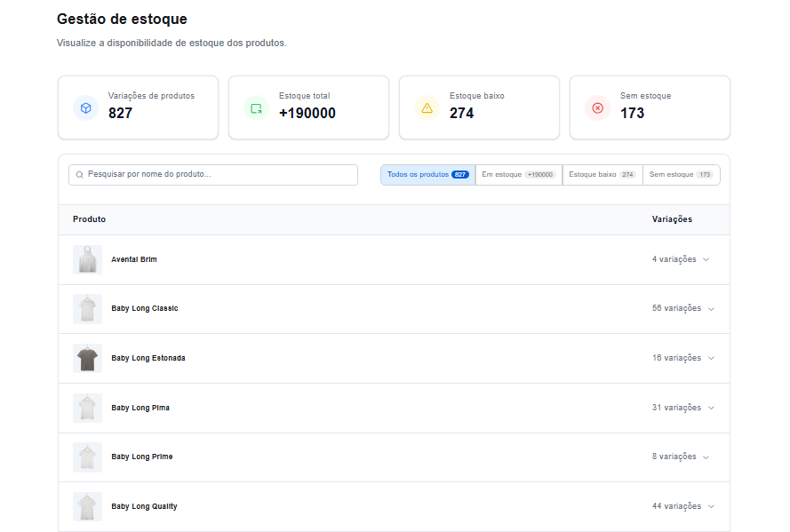Click the Variações column header
The image size is (790, 532).
tap(672, 219)
